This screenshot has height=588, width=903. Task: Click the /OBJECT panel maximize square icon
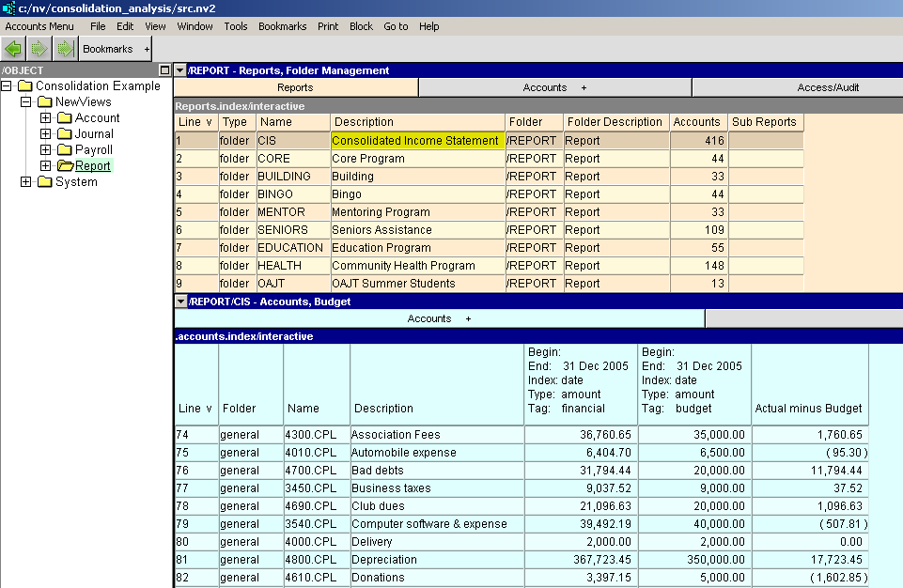pyautogui.click(x=163, y=70)
